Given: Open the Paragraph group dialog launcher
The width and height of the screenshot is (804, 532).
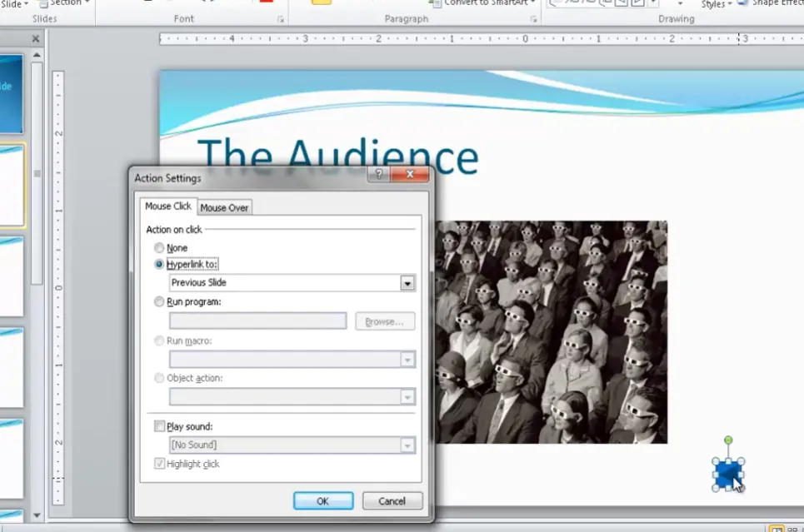Looking at the screenshot, I should pyautogui.click(x=532, y=19).
